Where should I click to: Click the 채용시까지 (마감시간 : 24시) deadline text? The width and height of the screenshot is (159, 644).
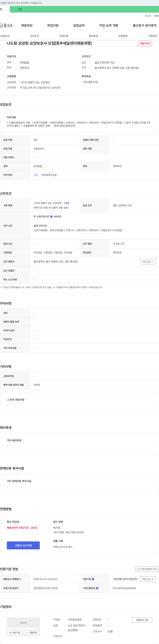pyautogui.click(x=22, y=528)
